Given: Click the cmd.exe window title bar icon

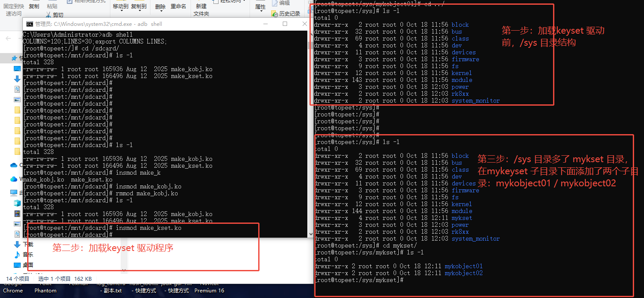Looking at the screenshot, I should tap(29, 24).
